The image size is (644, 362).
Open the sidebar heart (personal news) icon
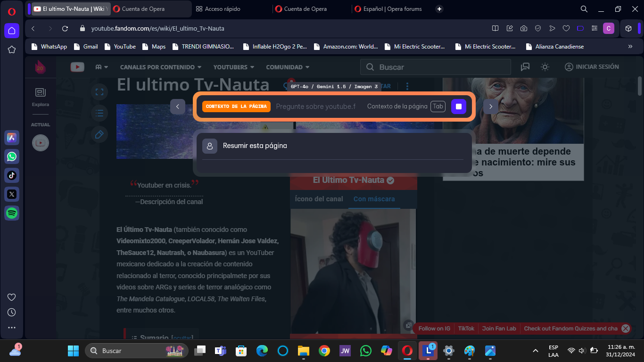click(12, 297)
